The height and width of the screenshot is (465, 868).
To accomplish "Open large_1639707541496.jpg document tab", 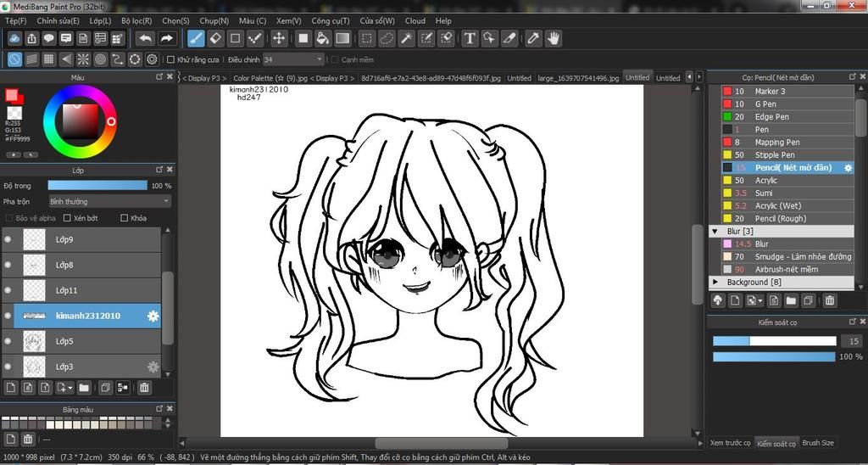I will (x=578, y=78).
